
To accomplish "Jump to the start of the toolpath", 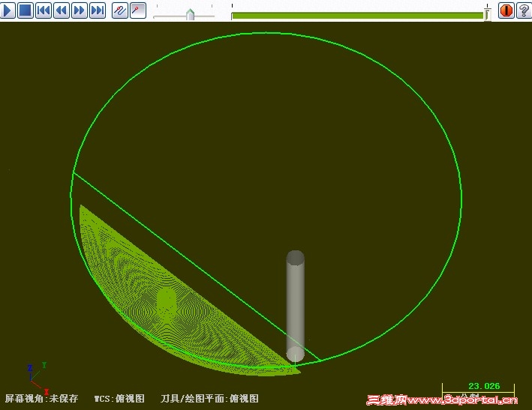I will click(44, 10).
